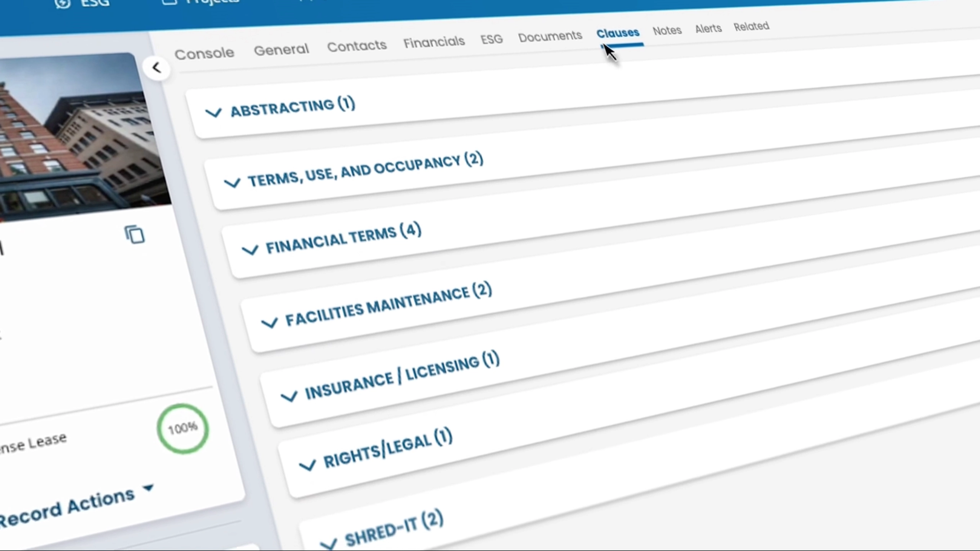Screen dimensions: 980x551
Task: Expand the Financial Terms (4) chevron
Action: tap(250, 250)
